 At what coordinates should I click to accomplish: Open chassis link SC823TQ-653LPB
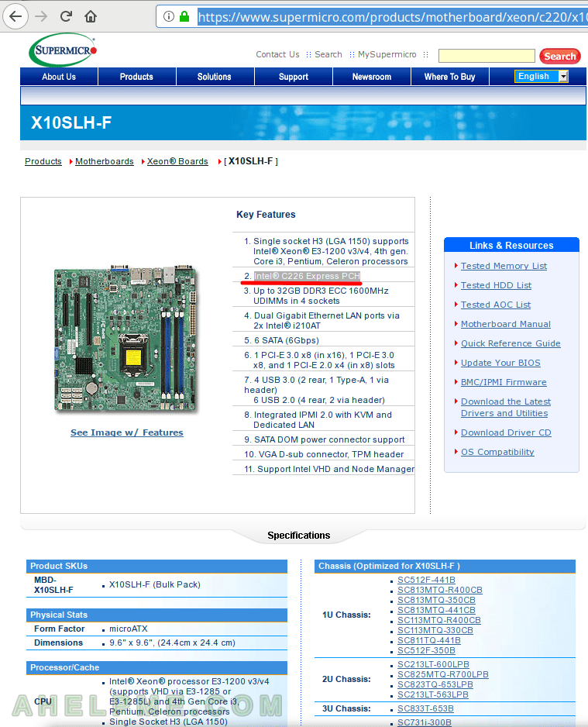[435, 685]
